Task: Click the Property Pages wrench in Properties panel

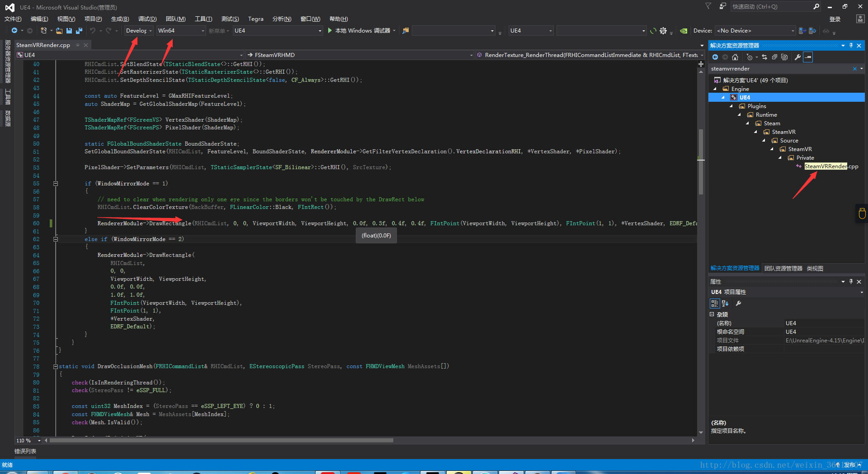Action: (x=739, y=303)
